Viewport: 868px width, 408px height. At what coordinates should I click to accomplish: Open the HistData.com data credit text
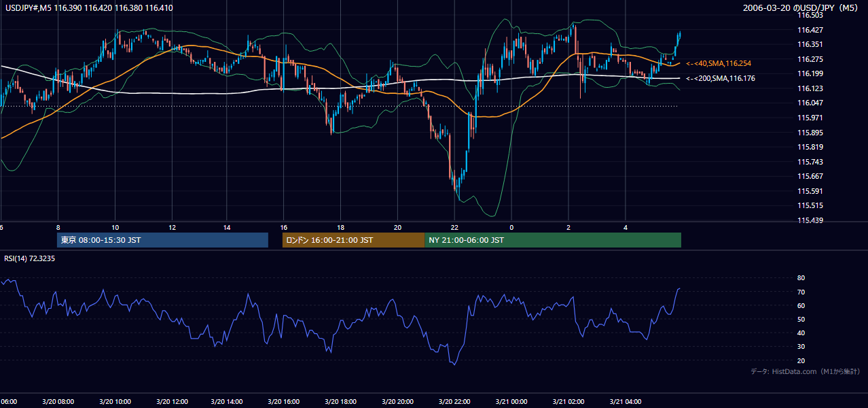[x=806, y=371]
